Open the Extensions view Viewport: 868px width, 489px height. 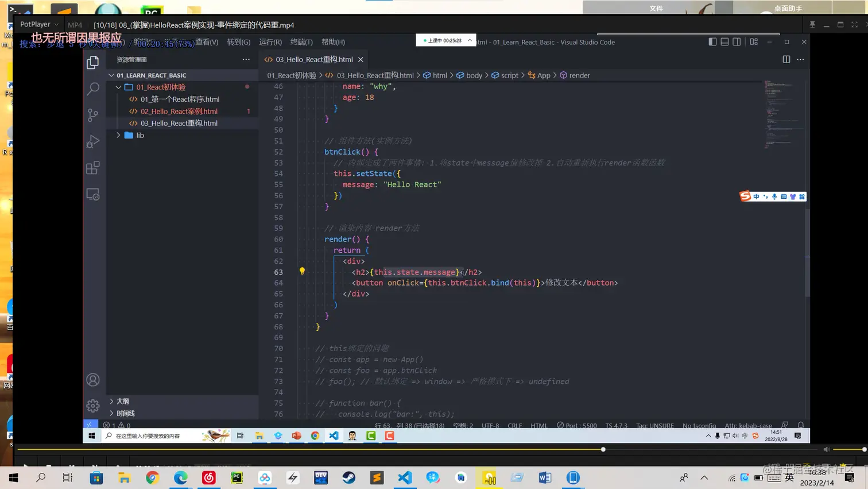[x=92, y=168]
